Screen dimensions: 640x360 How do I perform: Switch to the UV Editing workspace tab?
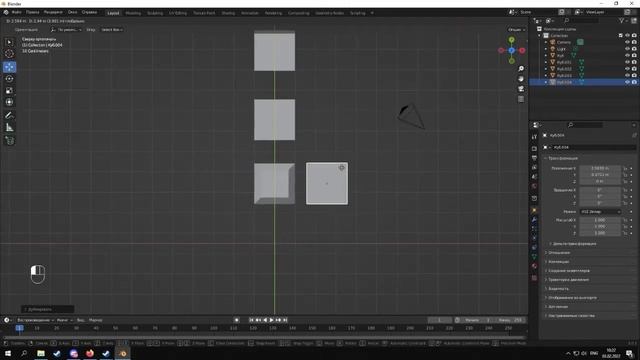[x=178, y=13]
